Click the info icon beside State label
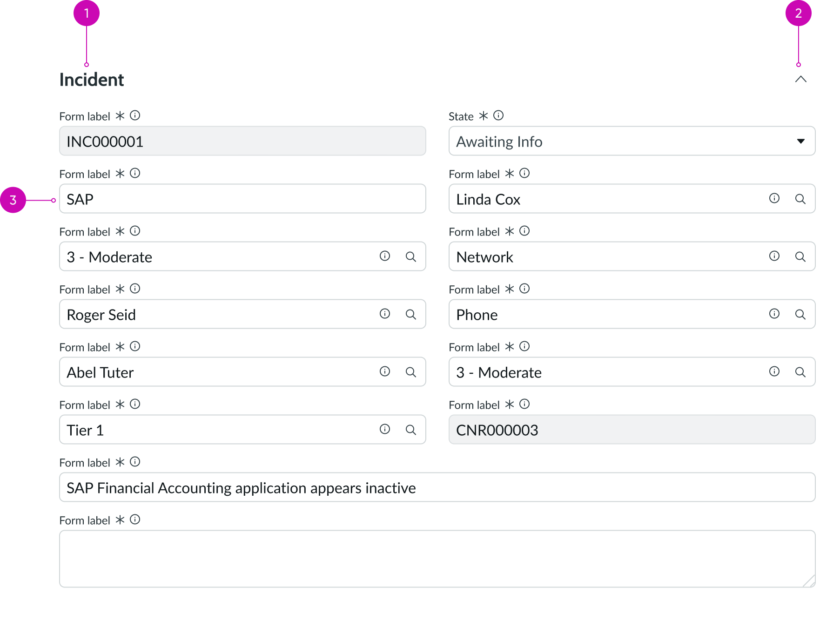Image resolution: width=840 pixels, height=627 pixels. click(498, 115)
